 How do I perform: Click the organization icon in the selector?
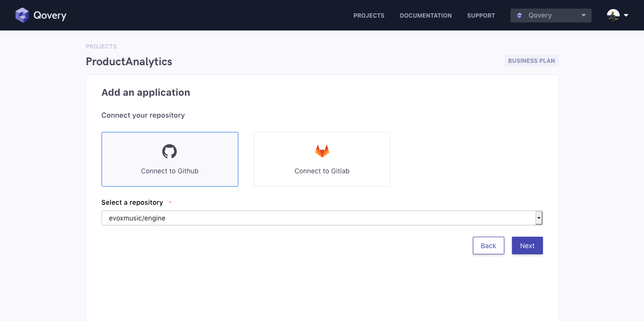520,15
